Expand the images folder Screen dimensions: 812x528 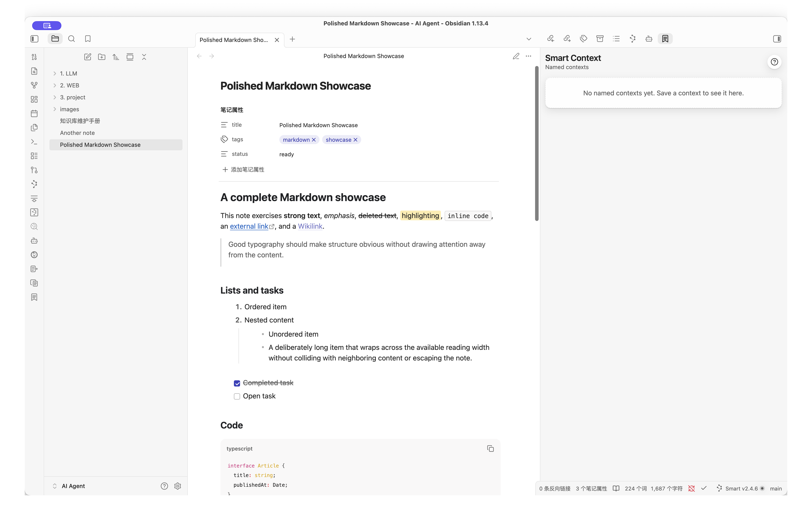pyautogui.click(x=116, y=109)
